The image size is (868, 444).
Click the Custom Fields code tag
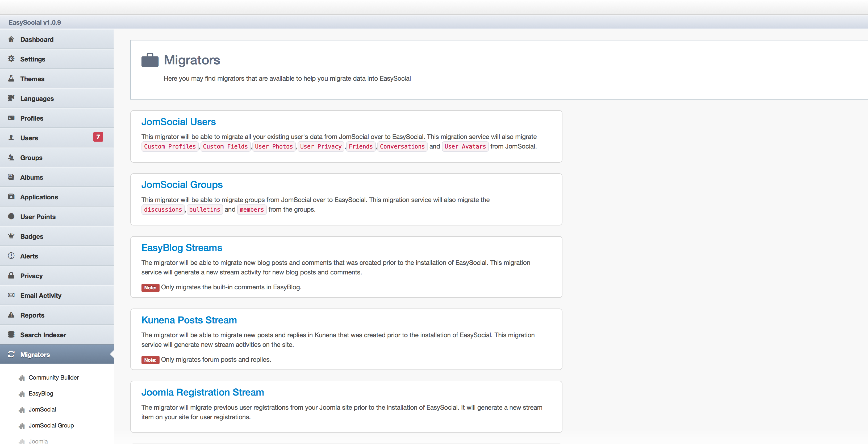pyautogui.click(x=226, y=146)
